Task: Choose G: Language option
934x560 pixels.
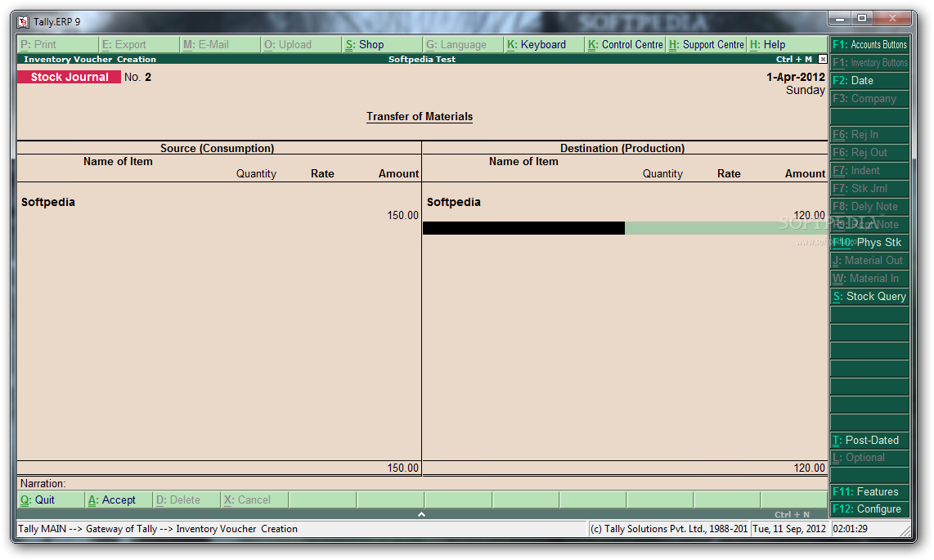Action: 463,45
